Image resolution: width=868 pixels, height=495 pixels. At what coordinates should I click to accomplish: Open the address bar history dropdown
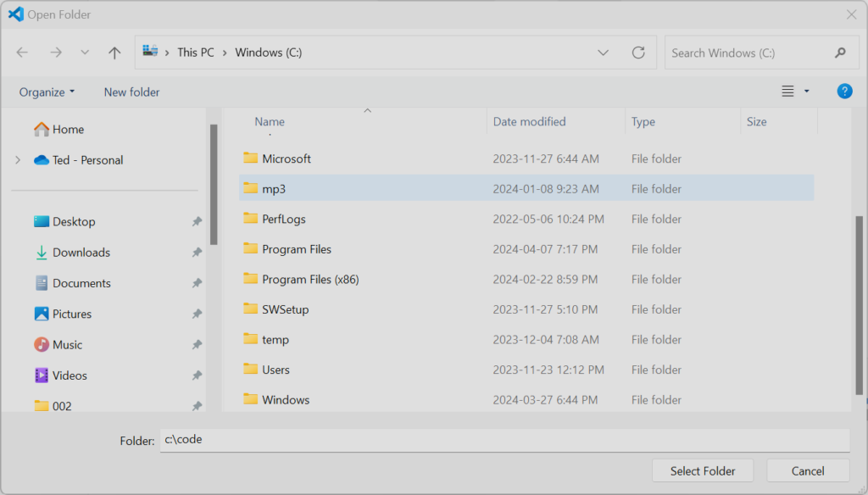coord(603,53)
